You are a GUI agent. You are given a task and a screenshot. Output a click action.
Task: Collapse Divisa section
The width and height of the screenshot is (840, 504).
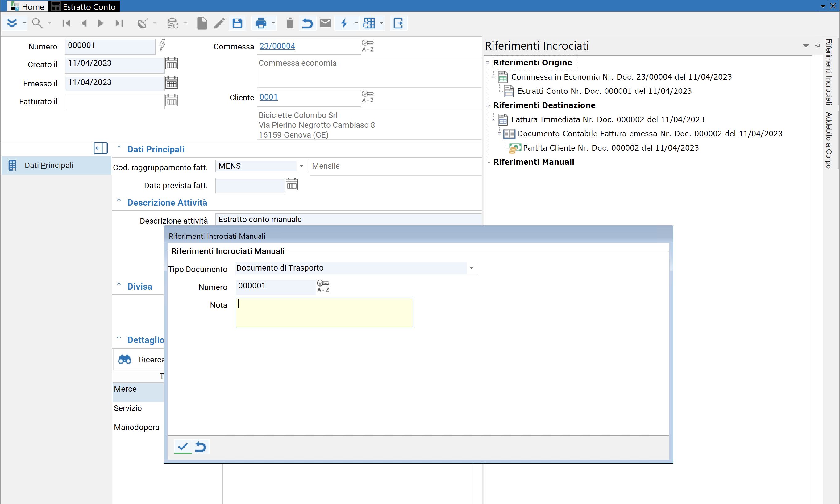[119, 284]
